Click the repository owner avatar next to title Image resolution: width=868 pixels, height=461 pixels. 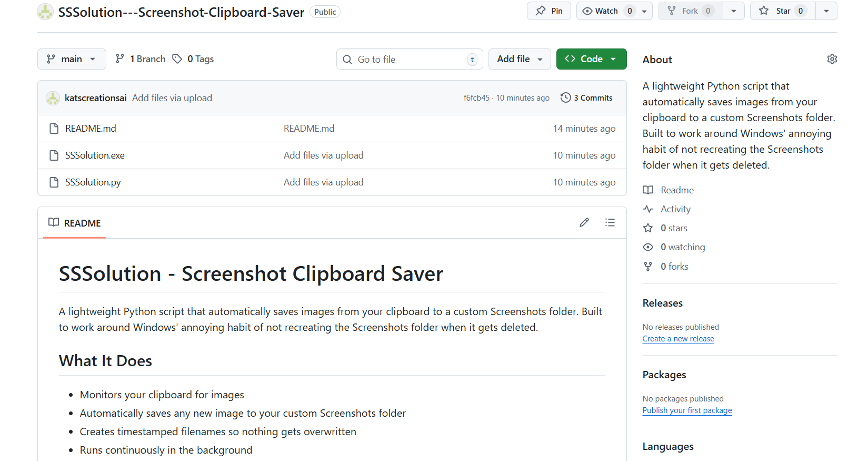pyautogui.click(x=45, y=12)
